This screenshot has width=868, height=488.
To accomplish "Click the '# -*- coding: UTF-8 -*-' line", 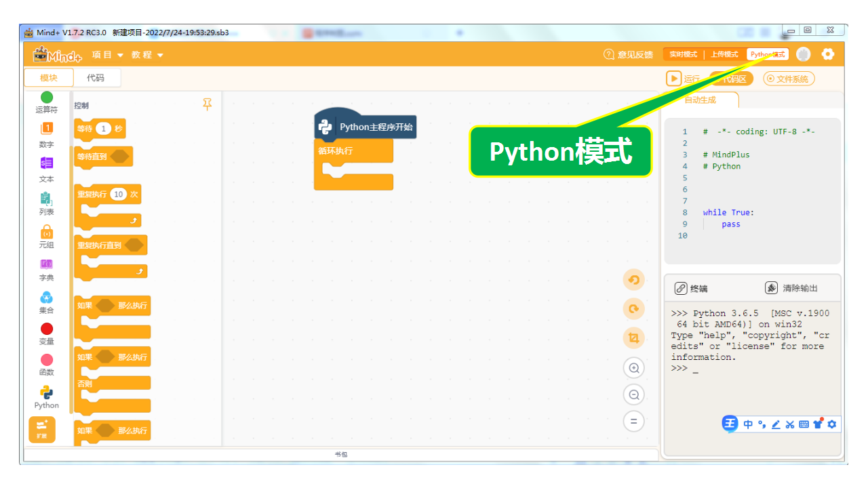I will [x=759, y=131].
